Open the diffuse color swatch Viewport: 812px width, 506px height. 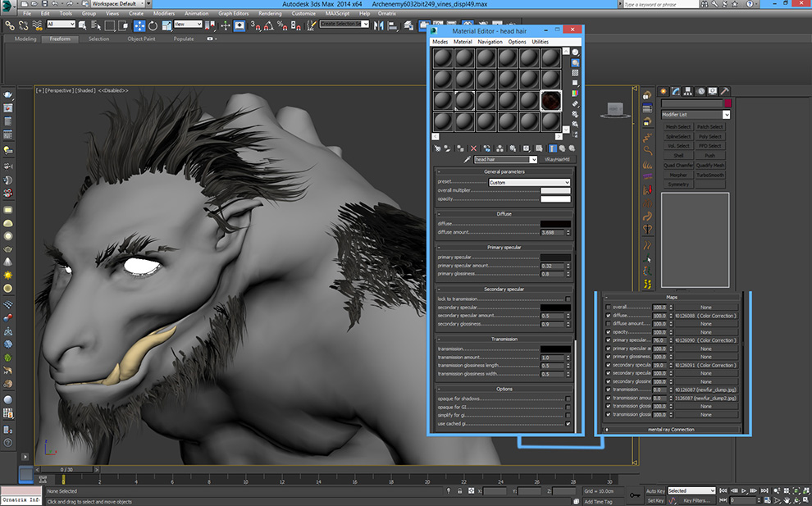pyautogui.click(x=554, y=224)
